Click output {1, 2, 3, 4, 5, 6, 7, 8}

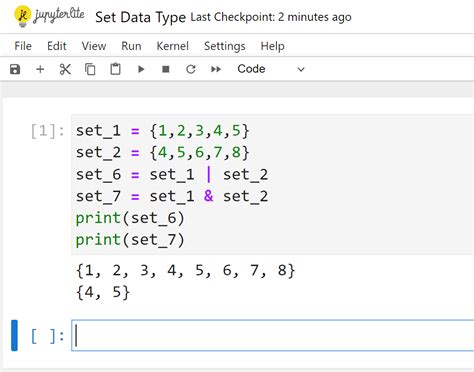click(186, 270)
